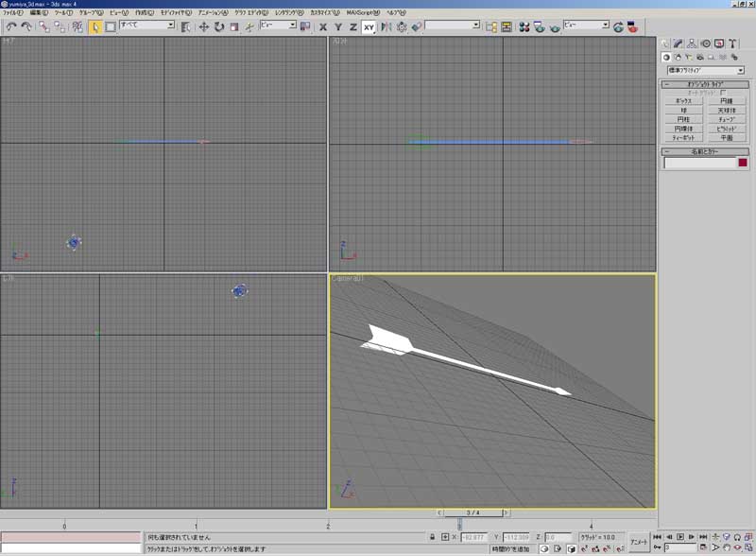The image size is (756, 556).
Task: Open the ツール(T) menu
Action: click(63, 12)
